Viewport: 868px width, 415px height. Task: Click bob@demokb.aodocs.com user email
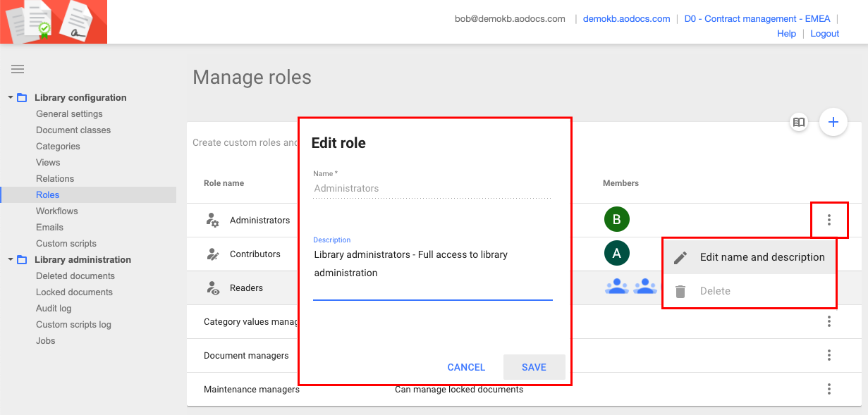[x=510, y=19]
